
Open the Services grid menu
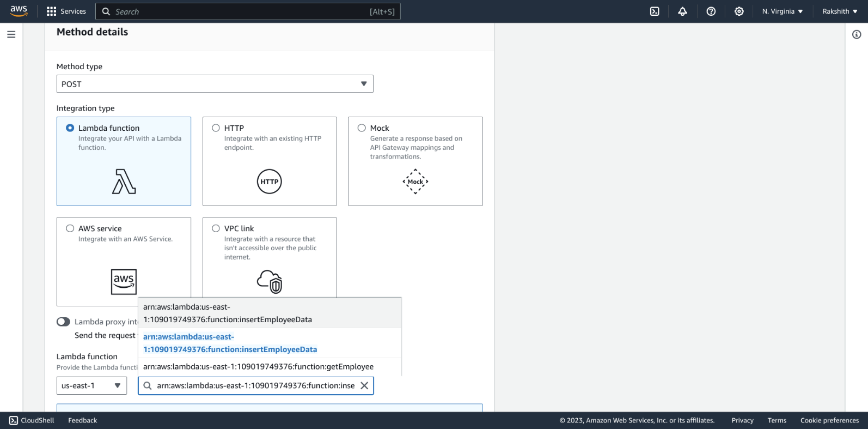point(52,11)
